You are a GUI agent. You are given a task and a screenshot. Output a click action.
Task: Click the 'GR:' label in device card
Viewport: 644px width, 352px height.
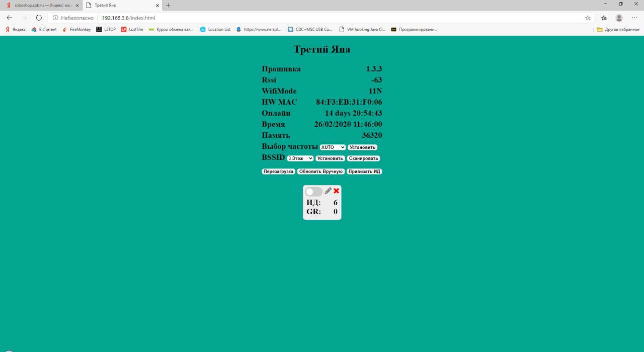pyautogui.click(x=313, y=212)
